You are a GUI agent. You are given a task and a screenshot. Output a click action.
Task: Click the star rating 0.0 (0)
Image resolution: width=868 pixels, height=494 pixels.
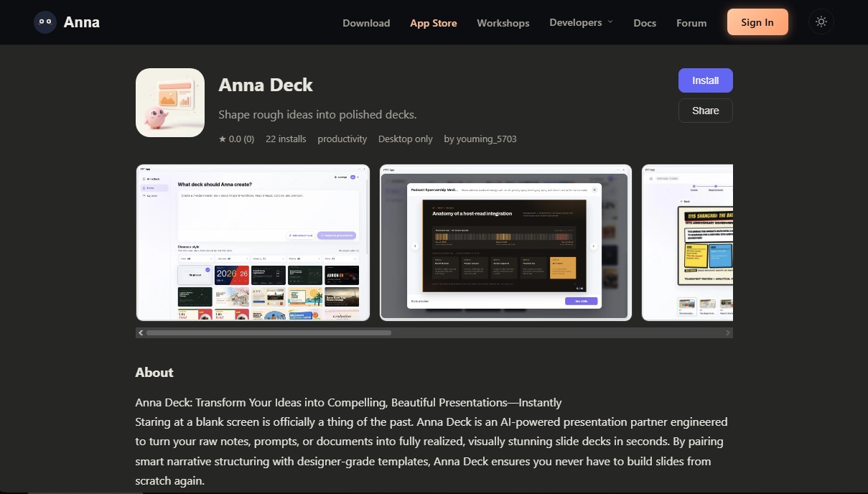coord(236,139)
